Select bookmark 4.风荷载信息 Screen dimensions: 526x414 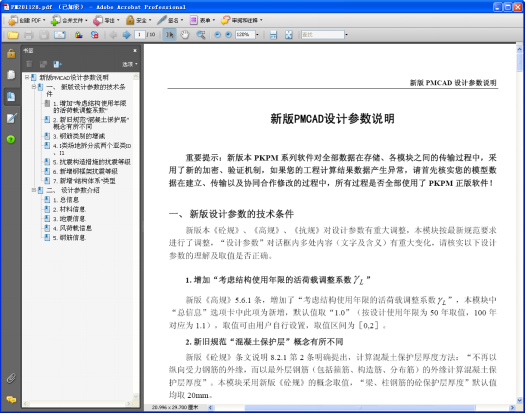coord(72,228)
